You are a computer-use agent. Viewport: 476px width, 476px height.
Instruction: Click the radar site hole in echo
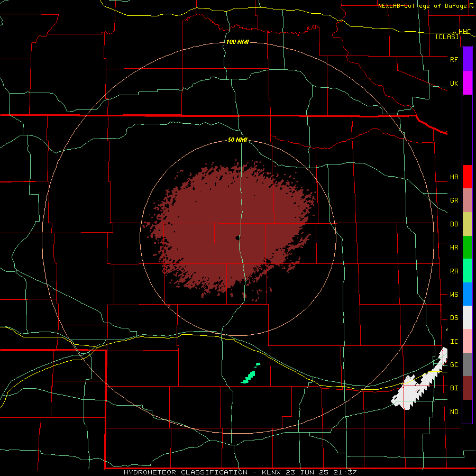pos(237,237)
